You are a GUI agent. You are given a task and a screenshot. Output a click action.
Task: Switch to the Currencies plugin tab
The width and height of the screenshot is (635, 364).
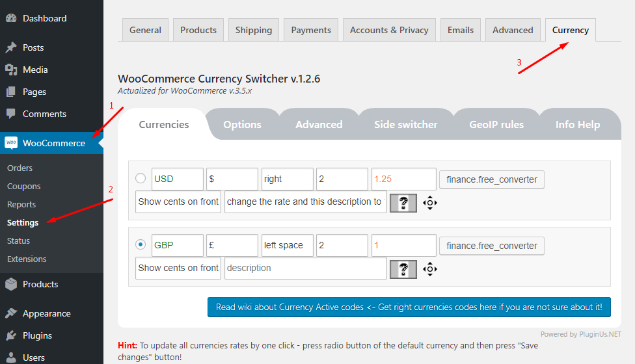tap(163, 125)
